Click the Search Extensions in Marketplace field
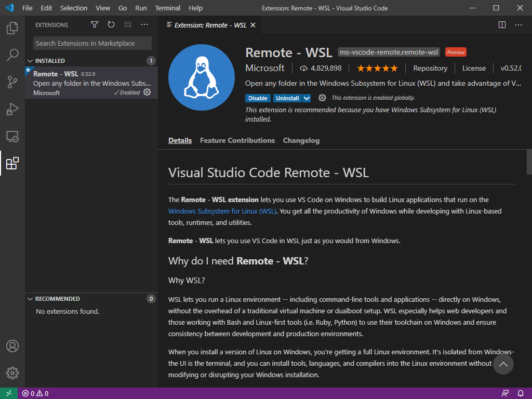The image size is (532, 399). (92, 43)
